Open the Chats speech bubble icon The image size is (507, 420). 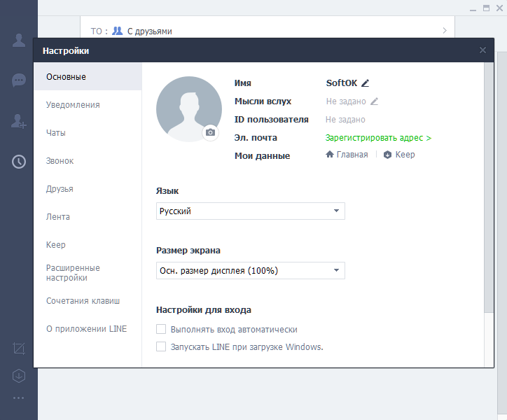pyautogui.click(x=19, y=80)
